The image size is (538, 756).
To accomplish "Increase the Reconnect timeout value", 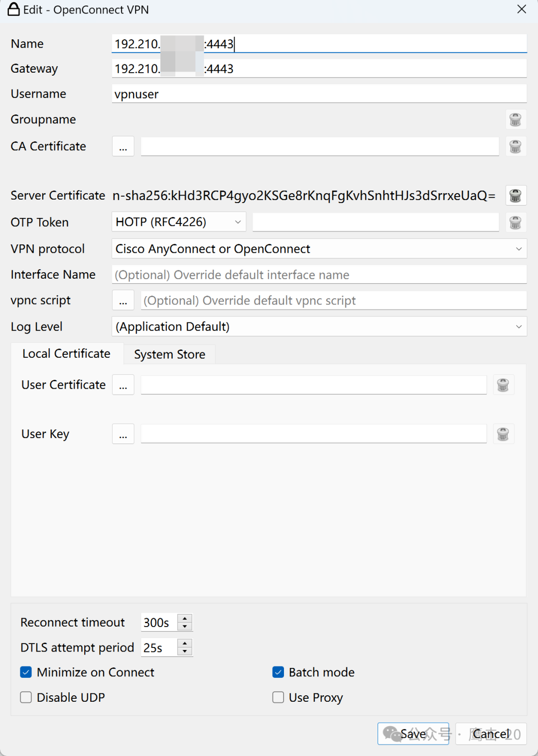I will point(185,618).
